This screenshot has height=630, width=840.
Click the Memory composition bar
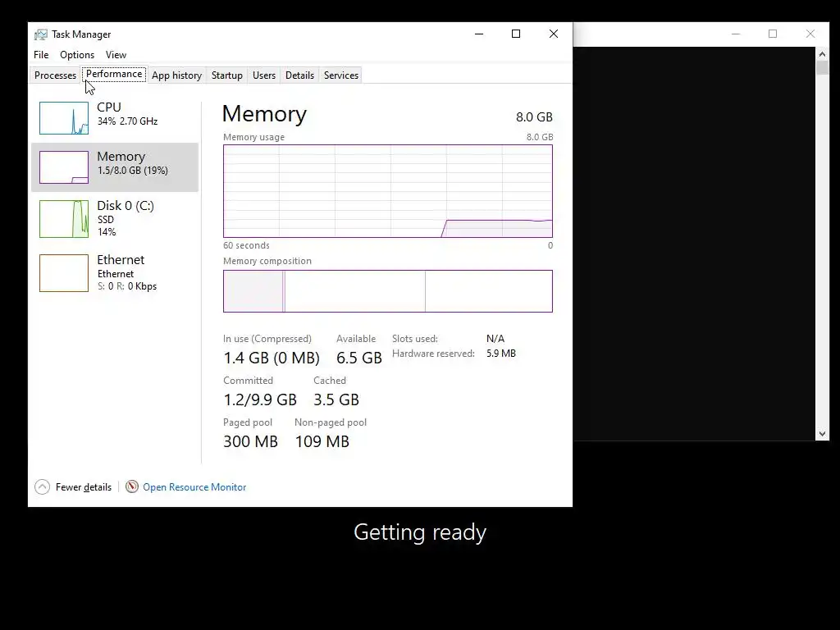pos(388,291)
